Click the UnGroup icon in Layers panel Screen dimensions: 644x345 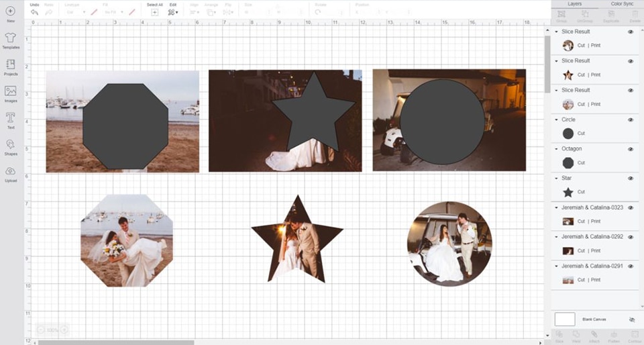point(585,14)
